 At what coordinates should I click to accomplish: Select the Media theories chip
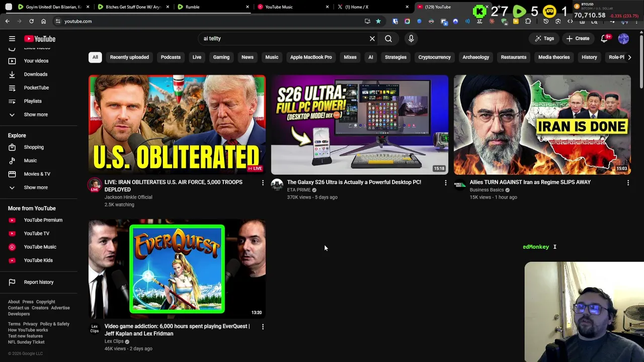554,57
